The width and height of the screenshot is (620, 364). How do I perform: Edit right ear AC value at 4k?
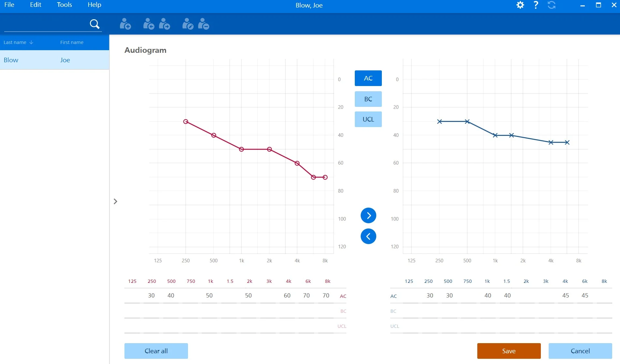pos(287,296)
